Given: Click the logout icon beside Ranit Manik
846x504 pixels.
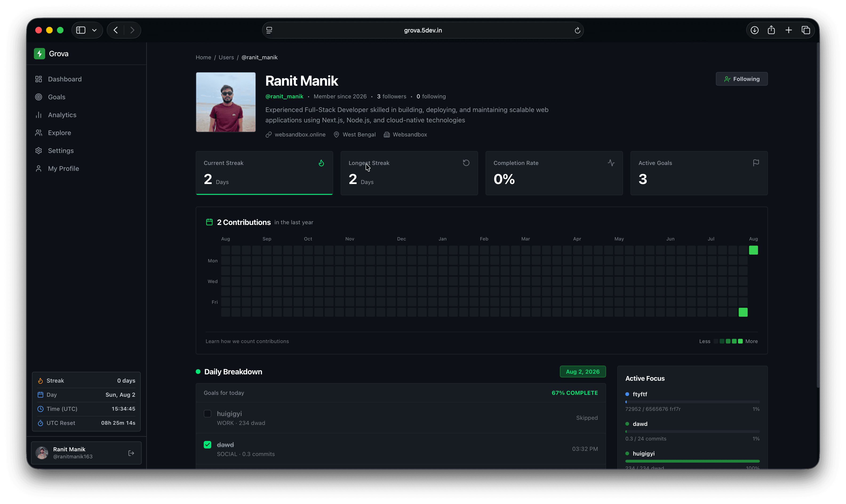Looking at the screenshot, I should (131, 453).
